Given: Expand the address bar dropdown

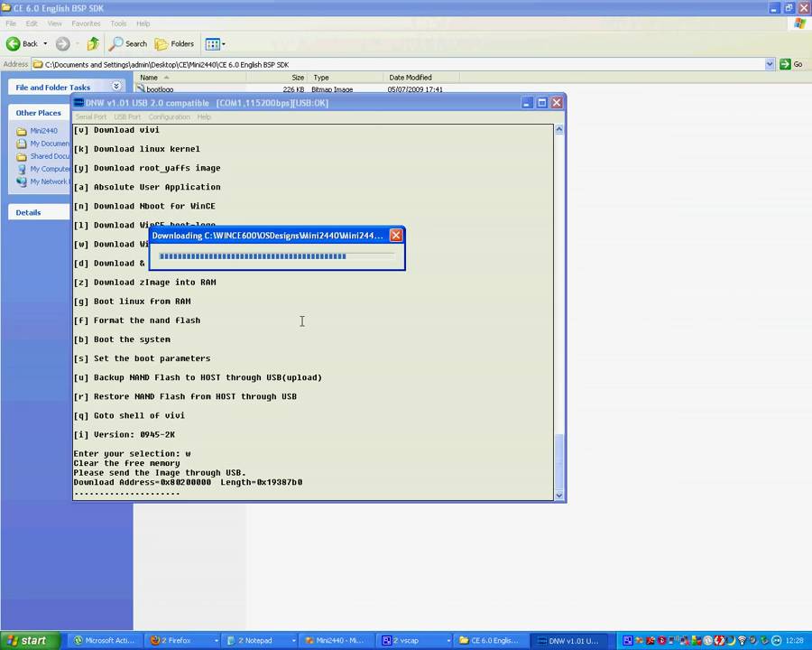Looking at the screenshot, I should (770, 64).
